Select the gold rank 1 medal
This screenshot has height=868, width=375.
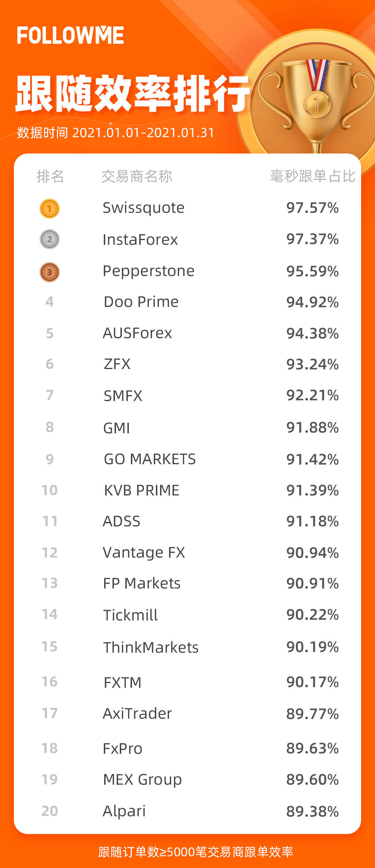pos(50,209)
